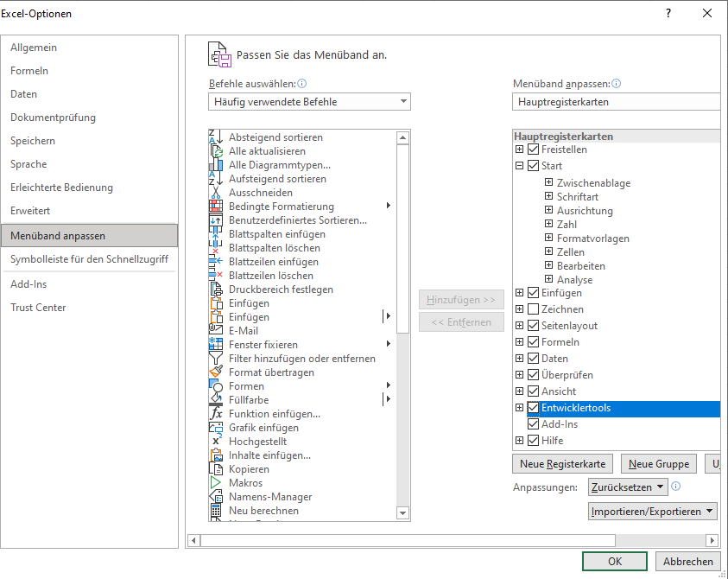
Task: Click the Kopieren copy icon
Action: point(216,469)
